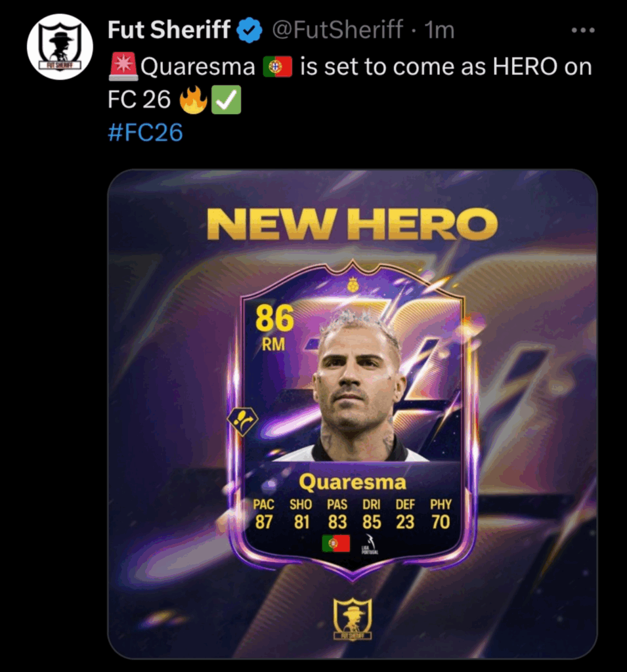Click the red siren emoji in tweet
627x672 pixels.
[x=123, y=66]
